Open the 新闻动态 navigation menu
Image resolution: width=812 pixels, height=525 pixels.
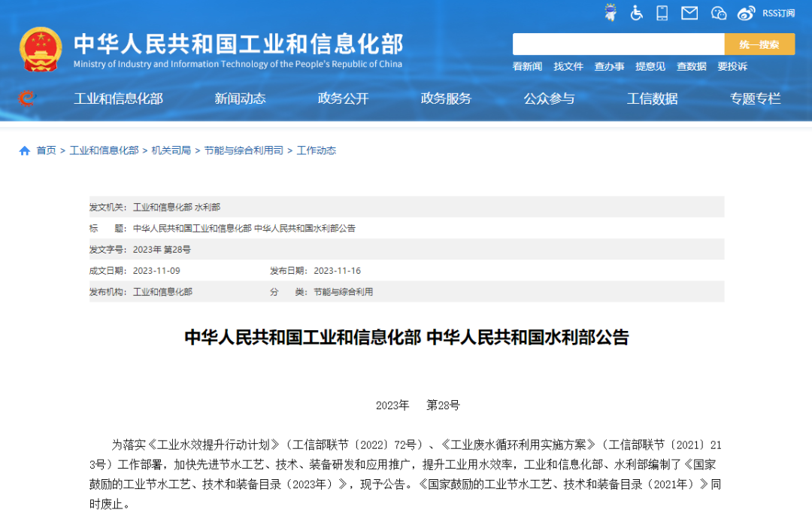(x=240, y=99)
